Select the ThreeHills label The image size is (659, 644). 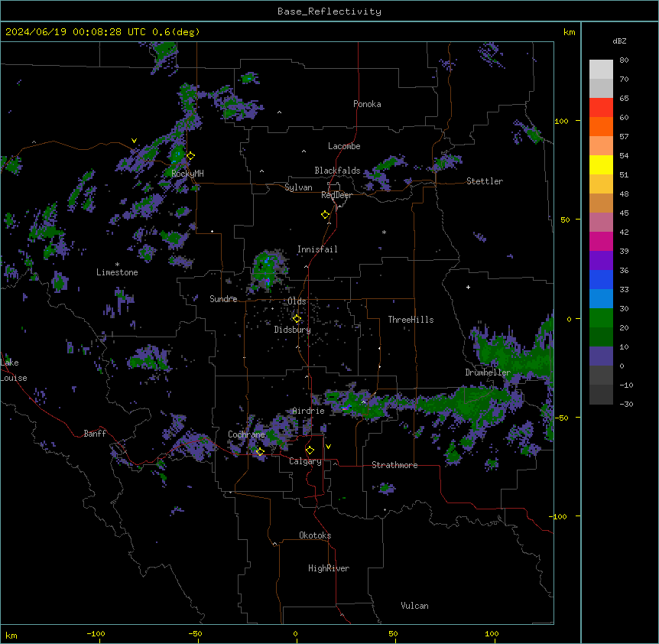tap(411, 320)
